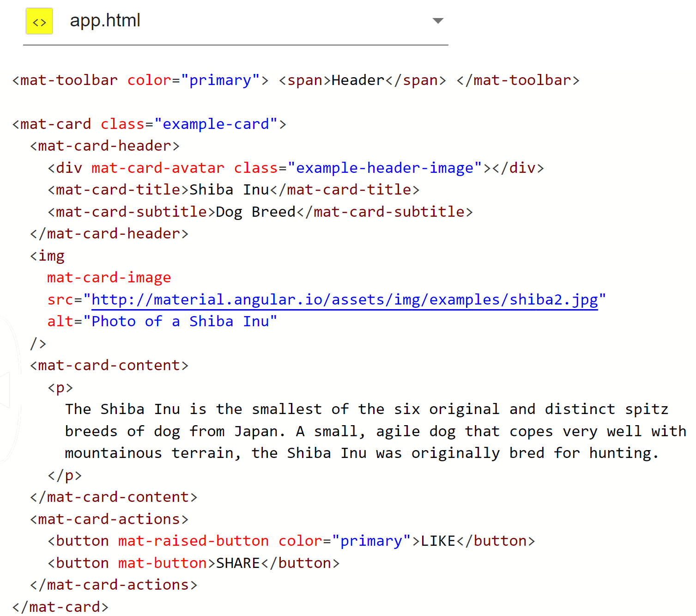The height and width of the screenshot is (616, 696).
Task: Click the line starting "breeds of dog"
Action: [x=375, y=432]
